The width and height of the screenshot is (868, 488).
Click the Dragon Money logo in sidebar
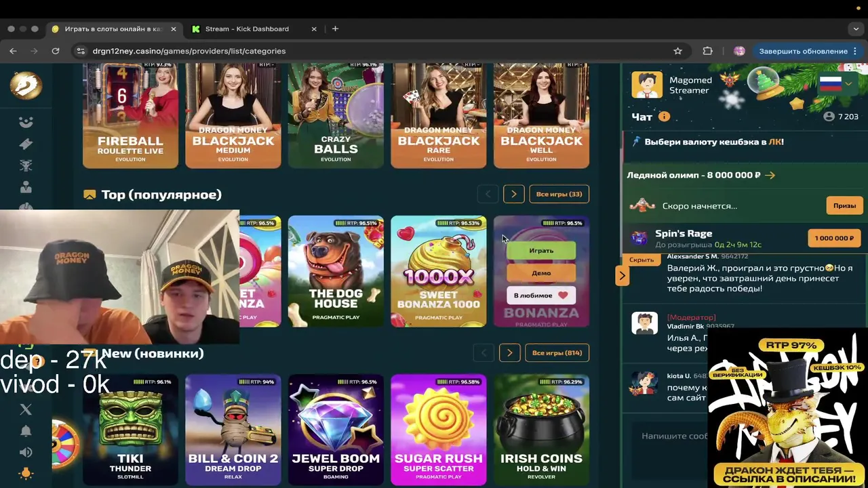26,85
